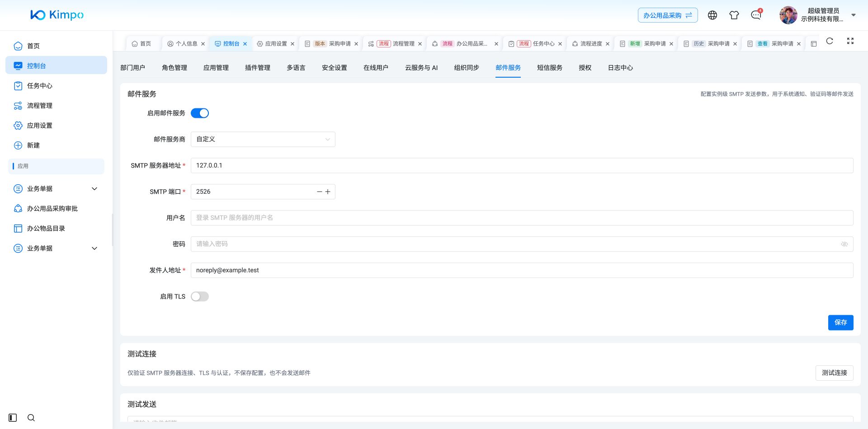Screen dimensions: 868x429
Task: Open 任务中心 in sidebar
Action: (x=56, y=86)
